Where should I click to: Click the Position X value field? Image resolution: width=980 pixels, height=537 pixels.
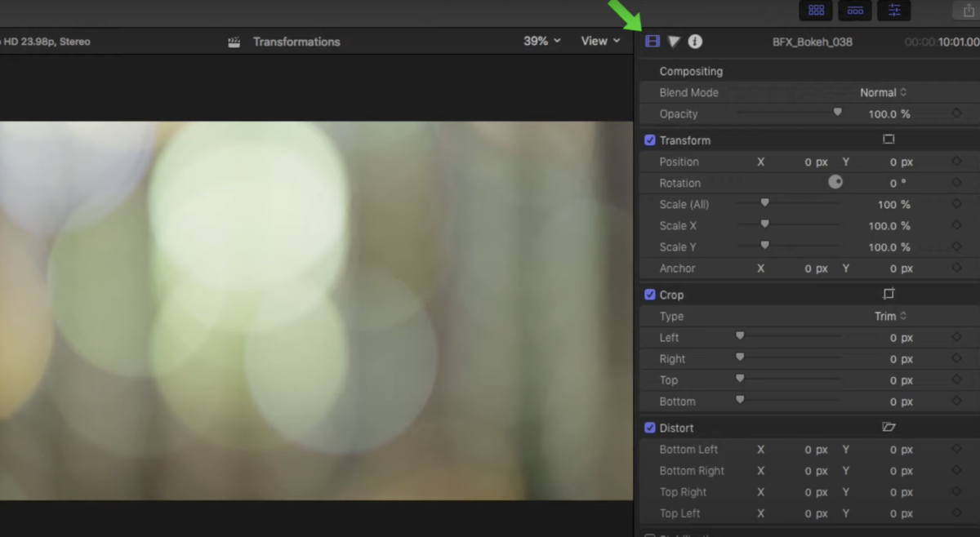816,162
